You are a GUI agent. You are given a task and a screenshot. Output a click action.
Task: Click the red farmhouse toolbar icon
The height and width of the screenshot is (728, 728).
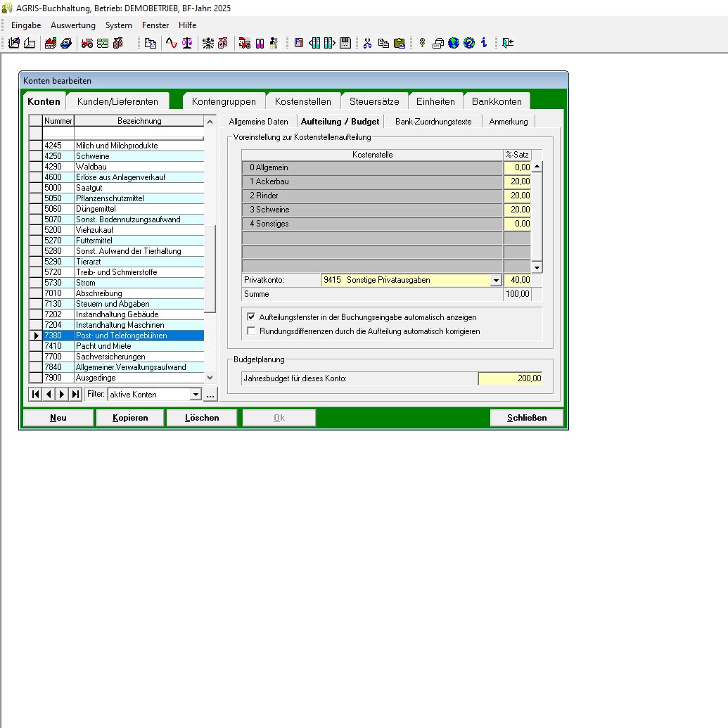tap(51, 43)
